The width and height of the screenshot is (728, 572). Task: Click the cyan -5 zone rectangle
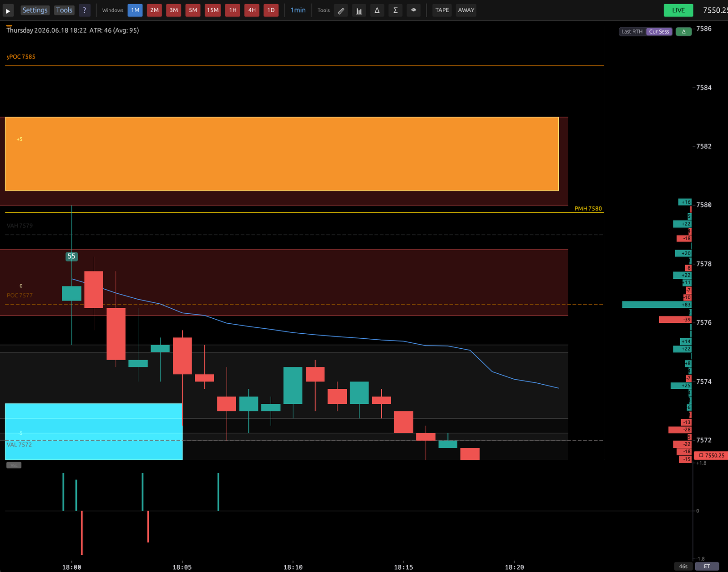coord(94,432)
